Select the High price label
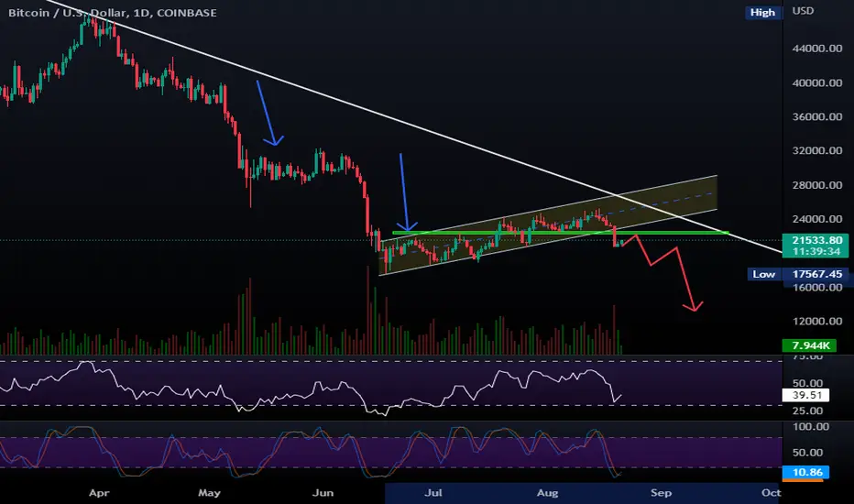The image size is (854, 504). pyautogui.click(x=762, y=13)
